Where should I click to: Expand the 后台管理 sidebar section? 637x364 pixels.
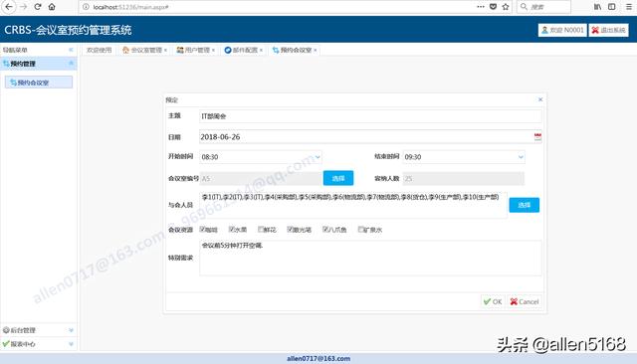[38, 330]
